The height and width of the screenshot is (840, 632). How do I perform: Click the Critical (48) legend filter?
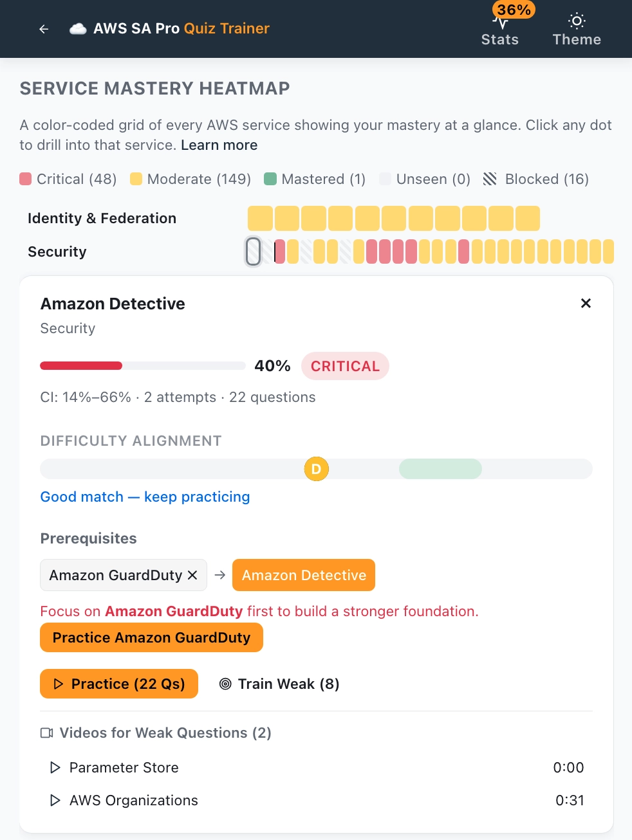coord(68,179)
